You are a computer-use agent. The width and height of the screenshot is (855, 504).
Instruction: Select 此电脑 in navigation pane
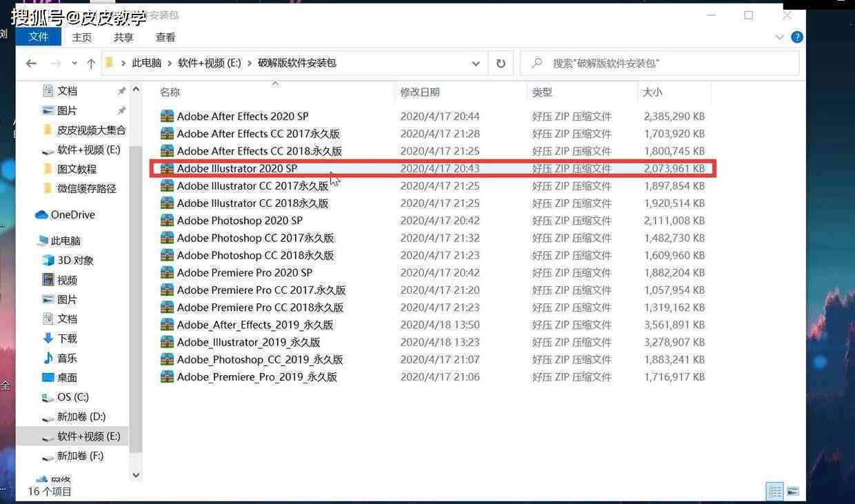(66, 241)
